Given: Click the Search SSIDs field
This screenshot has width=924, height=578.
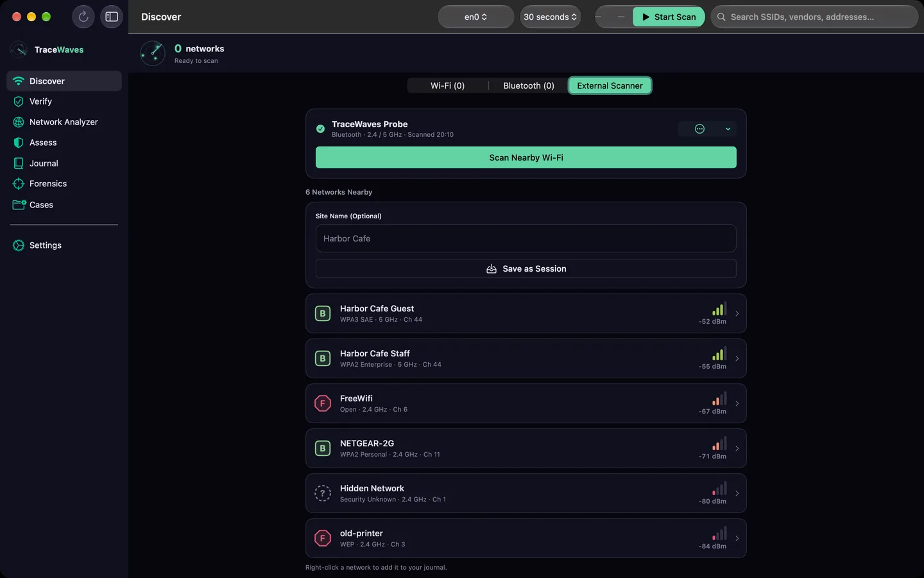Looking at the screenshot, I should 814,17.
